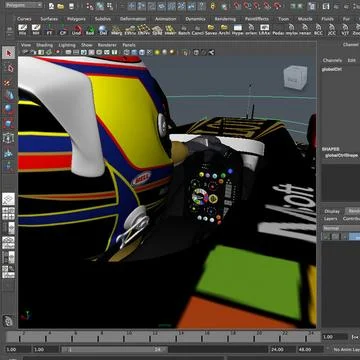Viewport: 360px width, 360px height.
Task: Click the Merg shelf tool
Action: [116, 29]
